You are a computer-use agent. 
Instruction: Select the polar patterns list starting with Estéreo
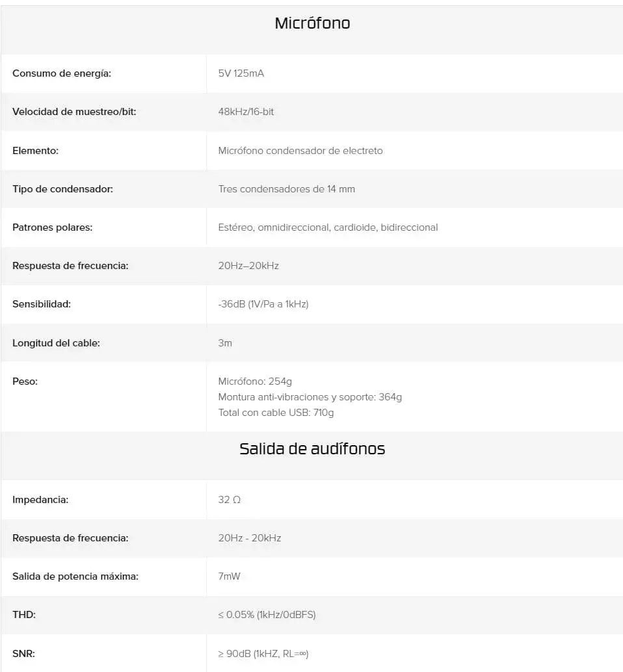click(328, 227)
